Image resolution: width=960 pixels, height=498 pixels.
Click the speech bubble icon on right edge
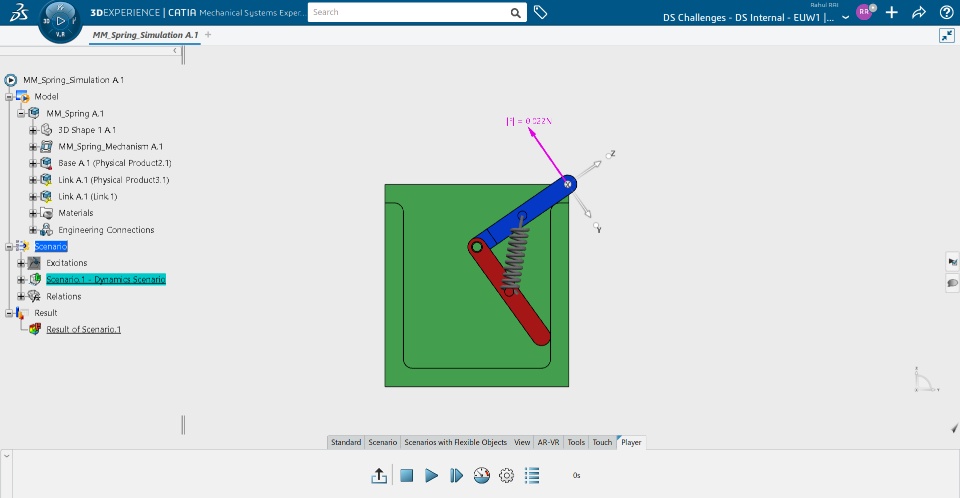tap(952, 283)
